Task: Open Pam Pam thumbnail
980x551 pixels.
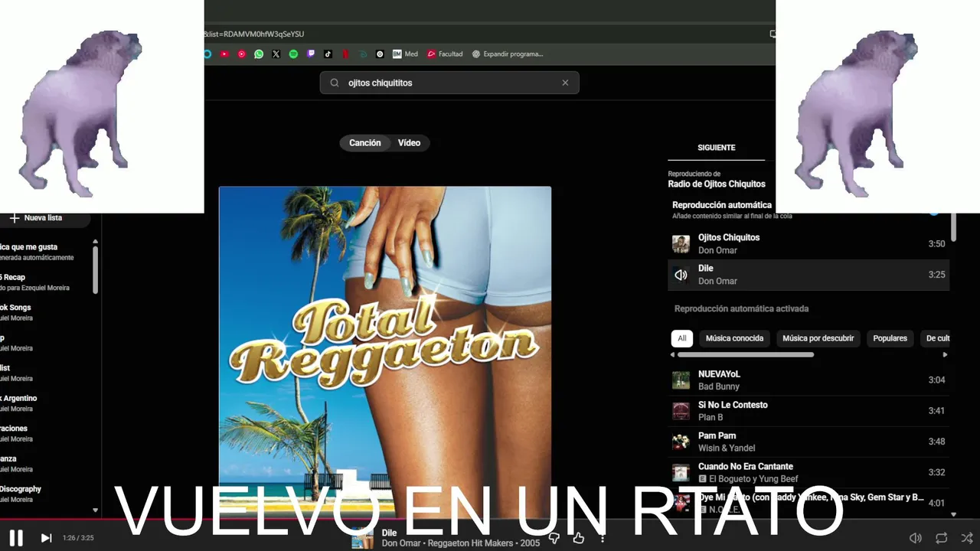Action: pos(681,442)
